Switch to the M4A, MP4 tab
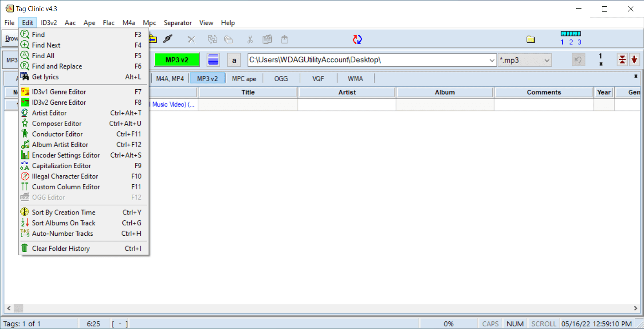This screenshot has width=644, height=329. [170, 79]
